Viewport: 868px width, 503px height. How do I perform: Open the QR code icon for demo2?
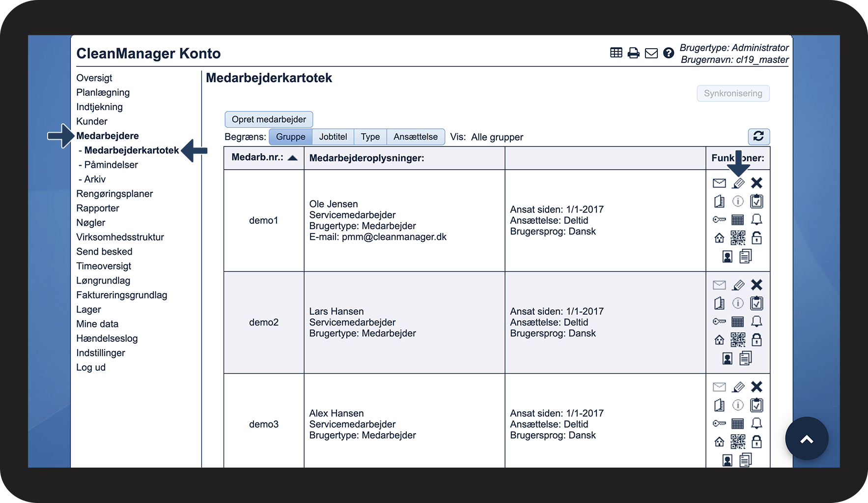click(x=738, y=340)
